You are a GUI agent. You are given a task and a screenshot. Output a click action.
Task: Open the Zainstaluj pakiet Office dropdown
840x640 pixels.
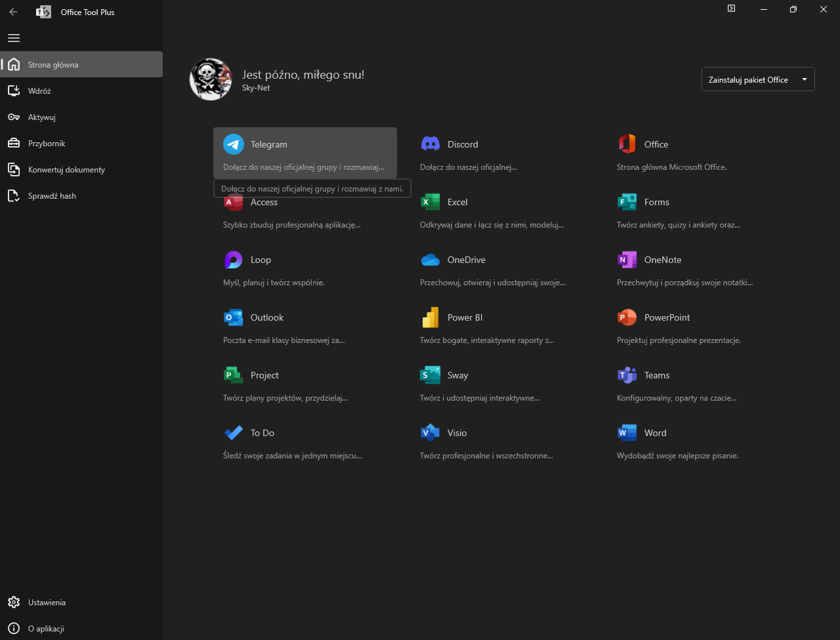click(x=758, y=79)
